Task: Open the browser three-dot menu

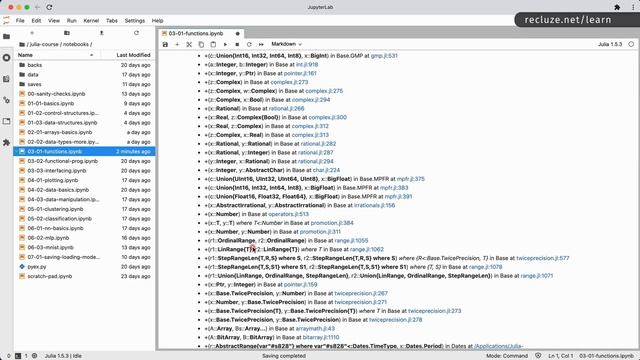Action: [x=633, y=7]
